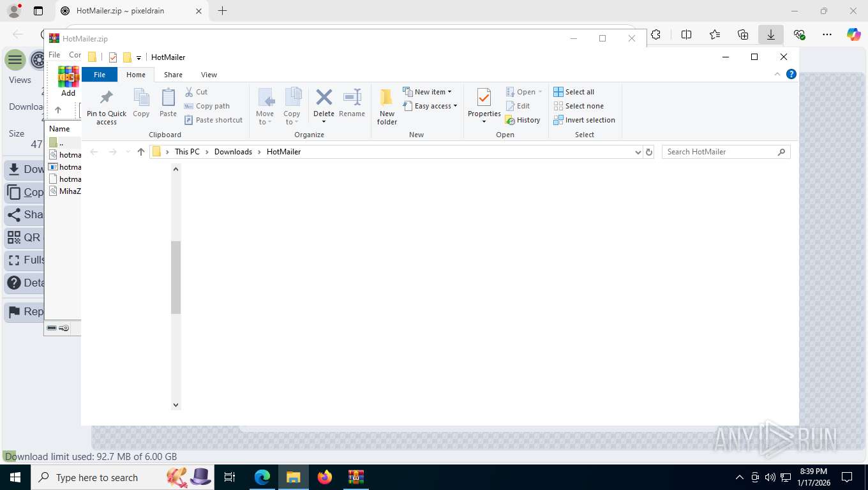Go up one folder level in Explorer
Image resolution: width=868 pixels, height=490 pixels.
tap(141, 152)
